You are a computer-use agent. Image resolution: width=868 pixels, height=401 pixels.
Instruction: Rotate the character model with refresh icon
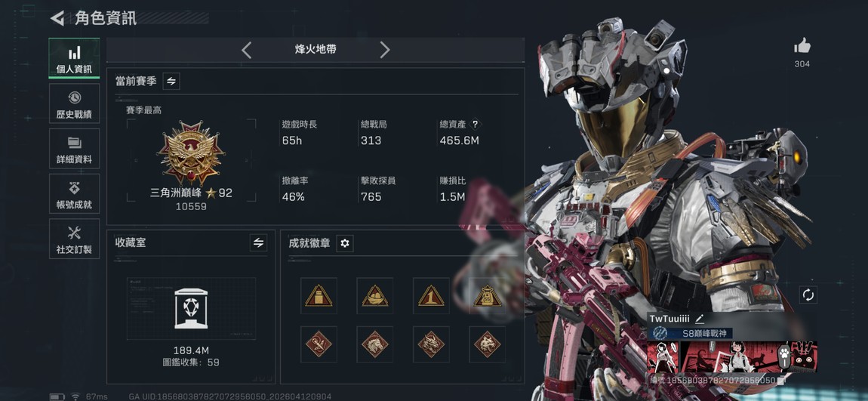808,295
